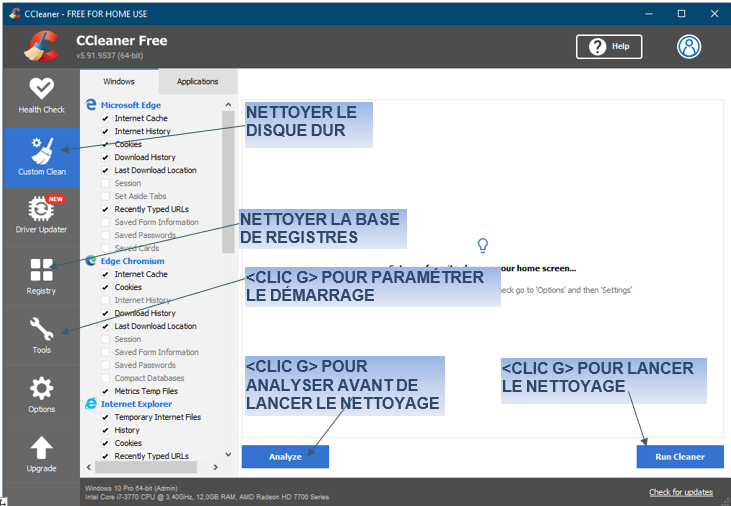
Task: Open the Registry cleaner section
Action: click(41, 276)
